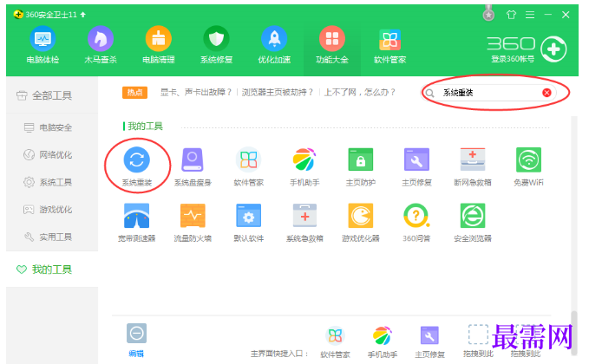589x364 pixels.
Task: Open 手机助手 quick entry shortcut
Action: (x=383, y=341)
